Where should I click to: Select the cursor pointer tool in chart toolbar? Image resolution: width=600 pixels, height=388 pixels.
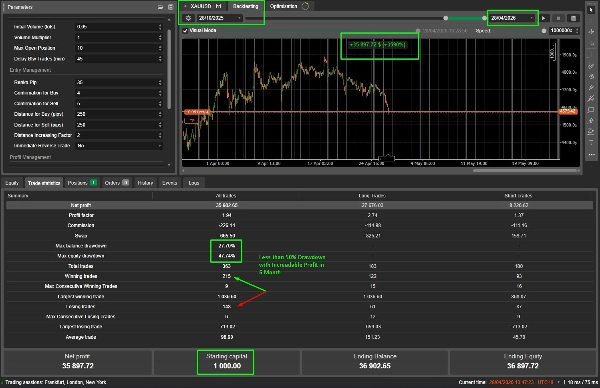point(591,9)
